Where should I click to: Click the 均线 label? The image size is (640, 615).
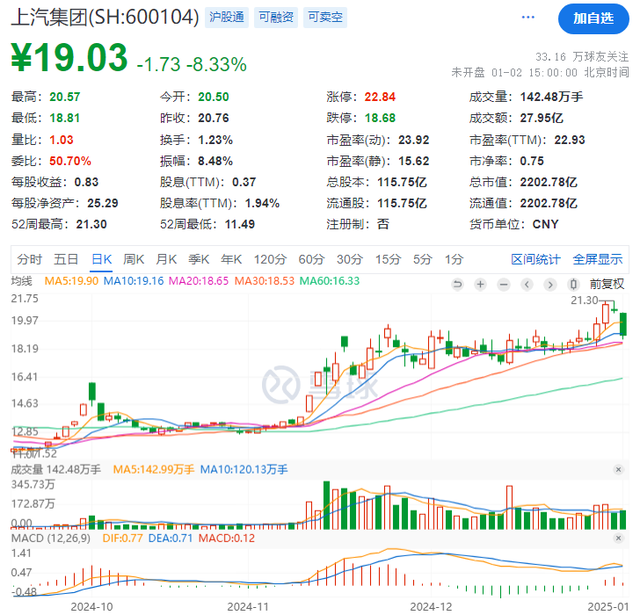point(21,281)
